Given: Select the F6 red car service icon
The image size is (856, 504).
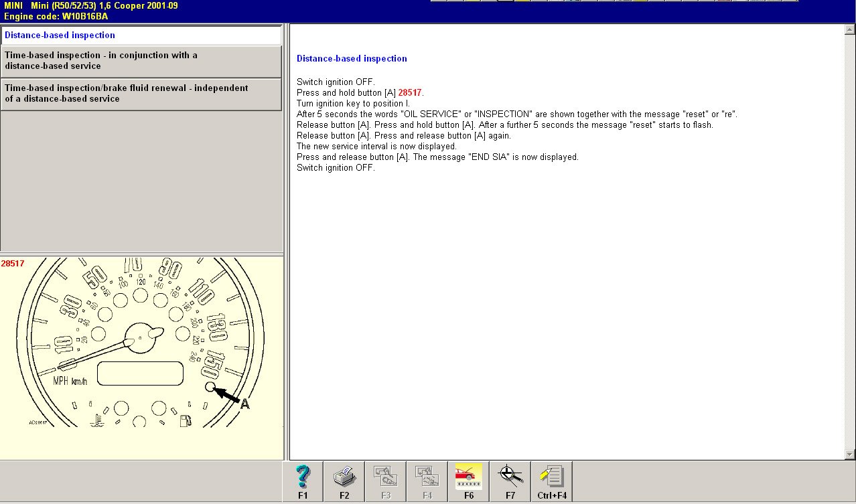Looking at the screenshot, I should coord(468,481).
